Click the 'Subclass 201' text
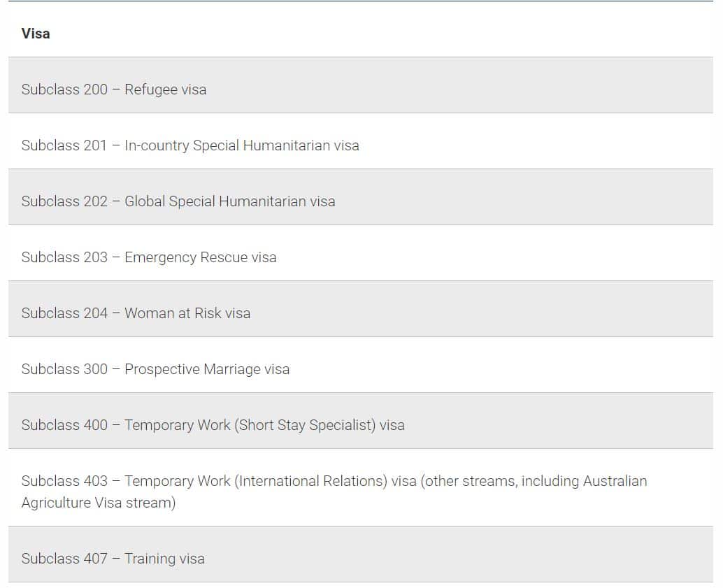Screen dimensions: 723x588 [64, 145]
